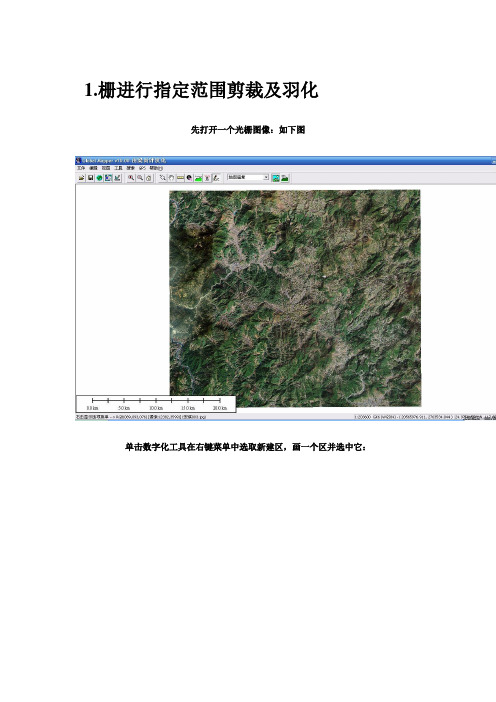Viewport: 496px width, 702px height.
Task: Open the View menu
Action: point(106,168)
